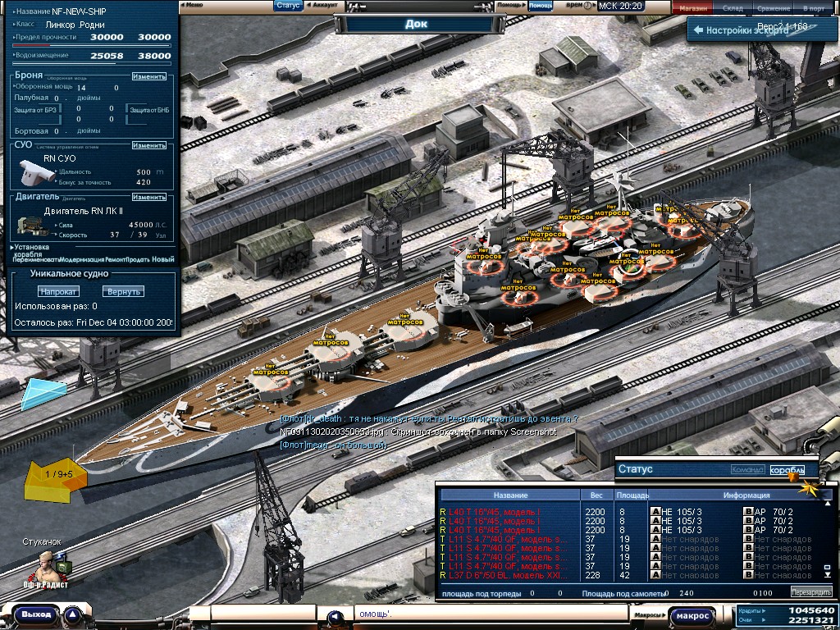
Task: Click the Предел прочности durability bar
Action: (x=91, y=46)
